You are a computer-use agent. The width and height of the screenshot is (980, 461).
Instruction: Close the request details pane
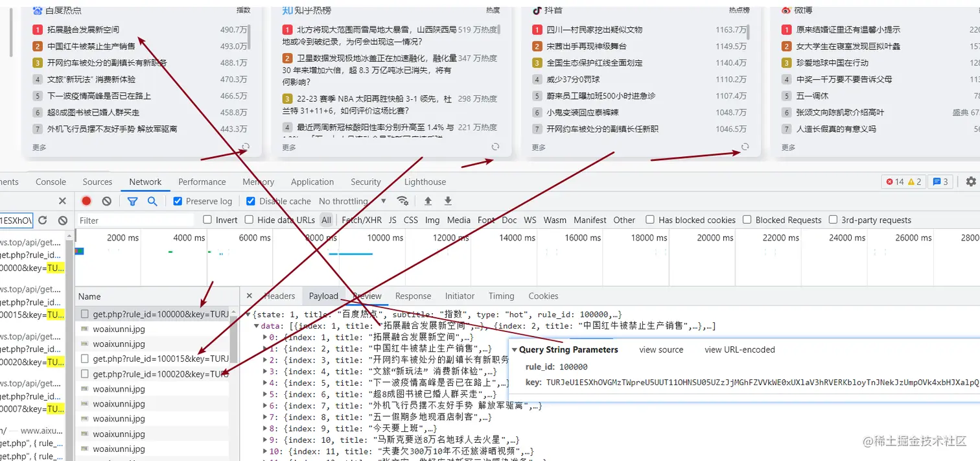pyautogui.click(x=250, y=296)
